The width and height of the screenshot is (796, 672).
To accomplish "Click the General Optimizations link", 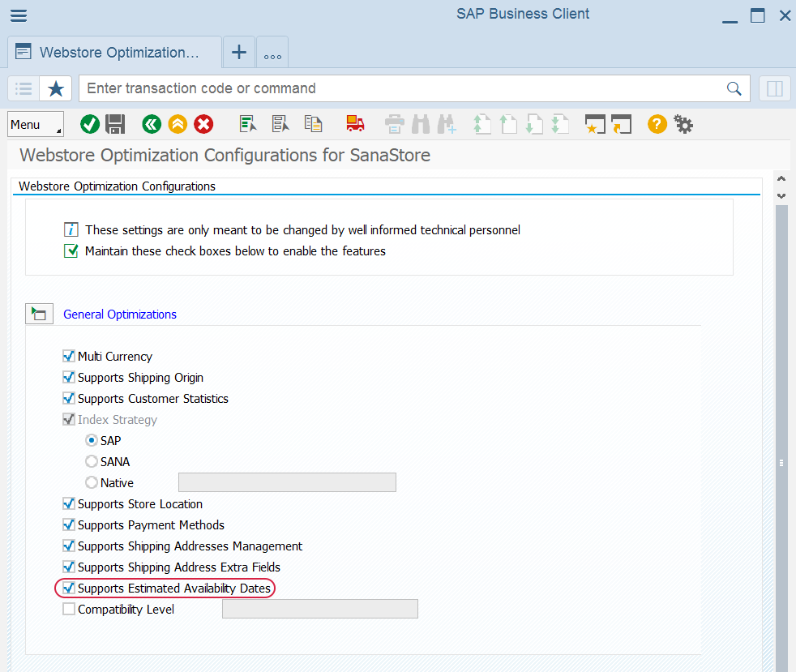I will point(120,315).
